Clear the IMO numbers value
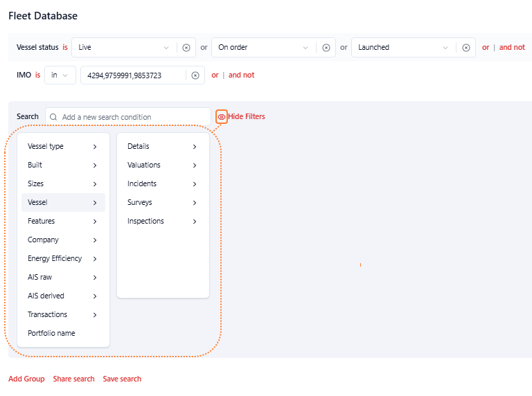 pyautogui.click(x=195, y=75)
